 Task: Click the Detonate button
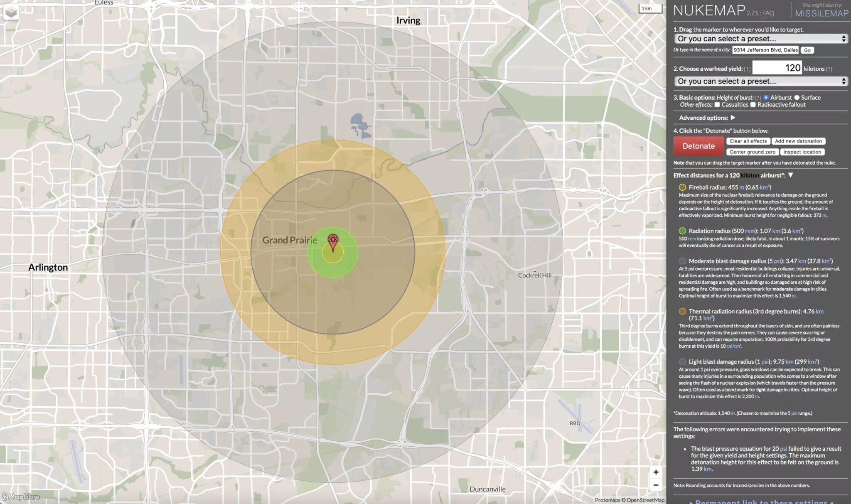pos(699,146)
